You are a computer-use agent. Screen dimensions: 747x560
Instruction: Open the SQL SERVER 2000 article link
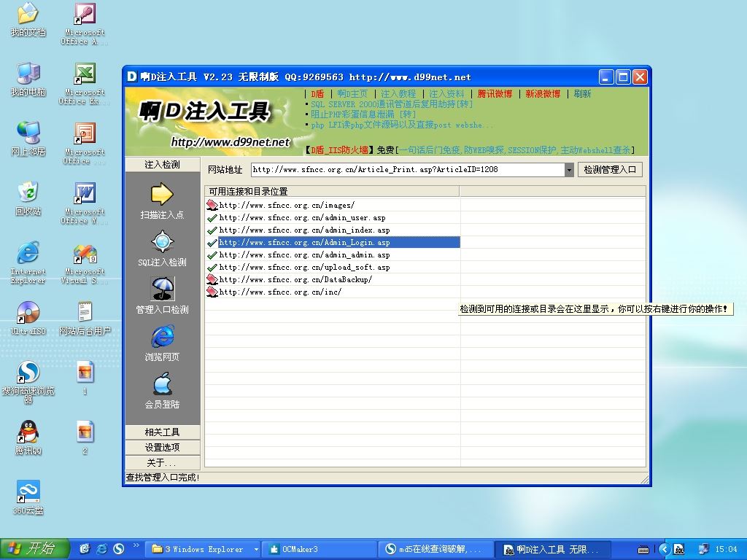[x=392, y=104]
